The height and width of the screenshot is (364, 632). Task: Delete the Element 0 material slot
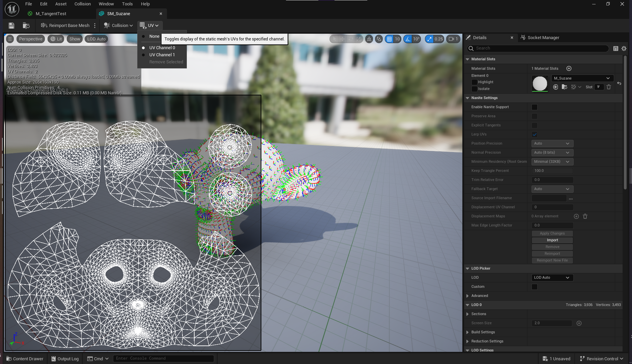tap(609, 87)
